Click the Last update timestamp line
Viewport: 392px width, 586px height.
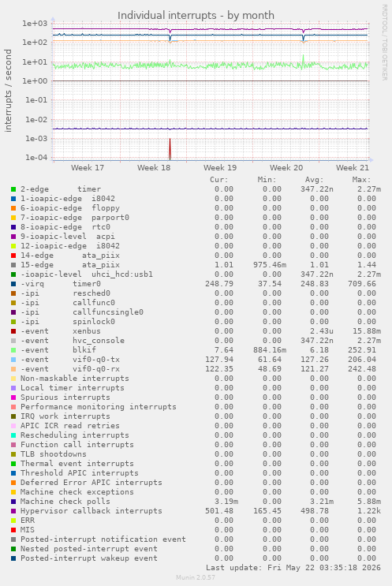click(293, 568)
